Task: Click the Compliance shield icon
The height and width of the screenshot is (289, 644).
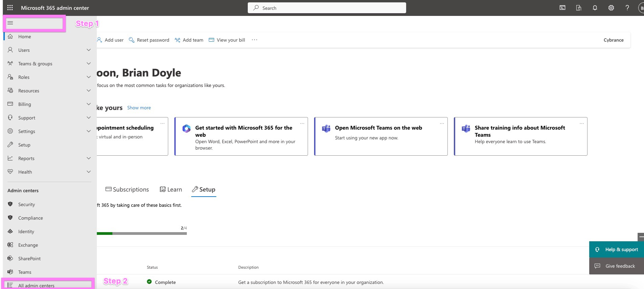Action: point(10,218)
